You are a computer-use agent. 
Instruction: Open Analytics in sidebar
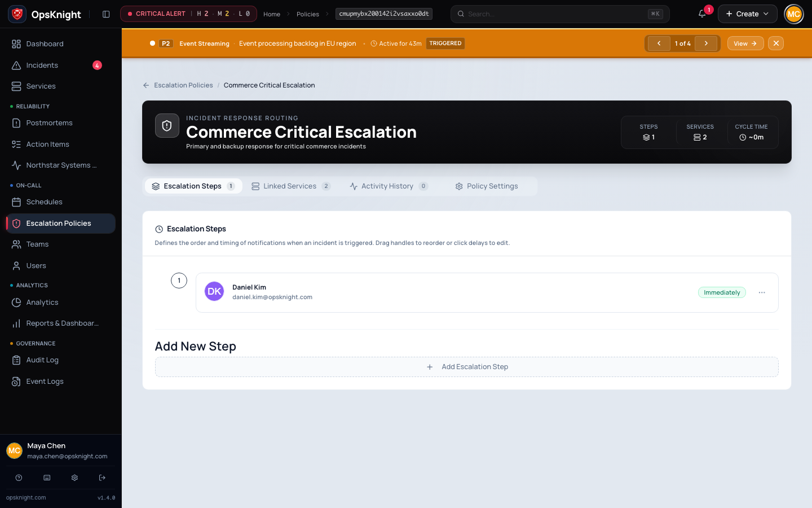tap(61, 303)
